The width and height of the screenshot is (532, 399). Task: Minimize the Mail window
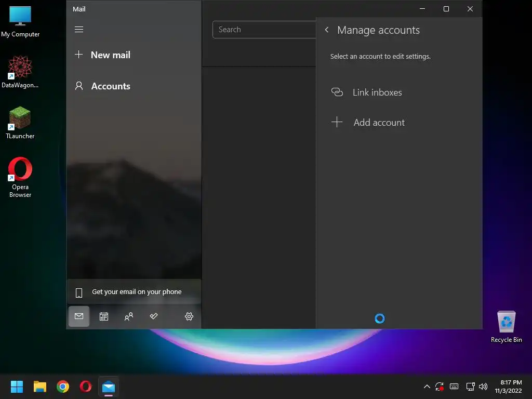click(422, 9)
